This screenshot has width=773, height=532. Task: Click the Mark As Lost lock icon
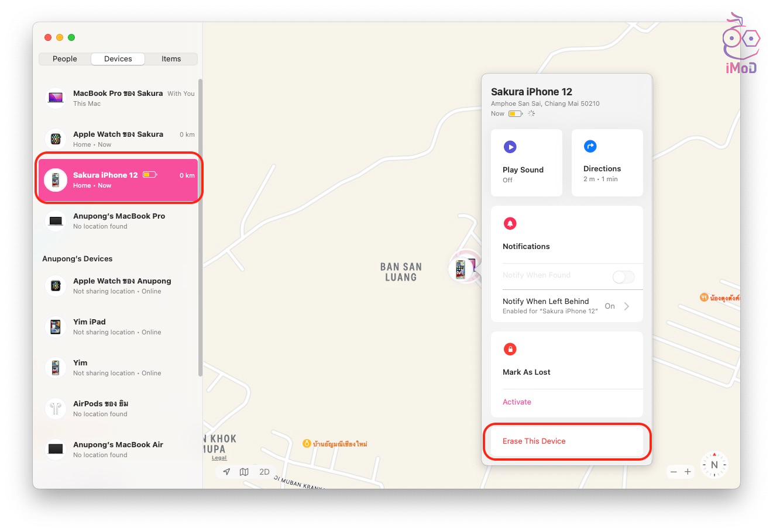pos(510,349)
